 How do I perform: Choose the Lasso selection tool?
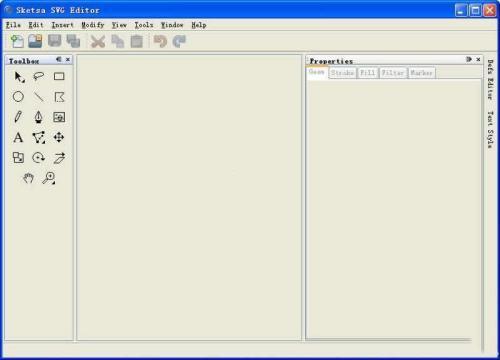(x=39, y=77)
